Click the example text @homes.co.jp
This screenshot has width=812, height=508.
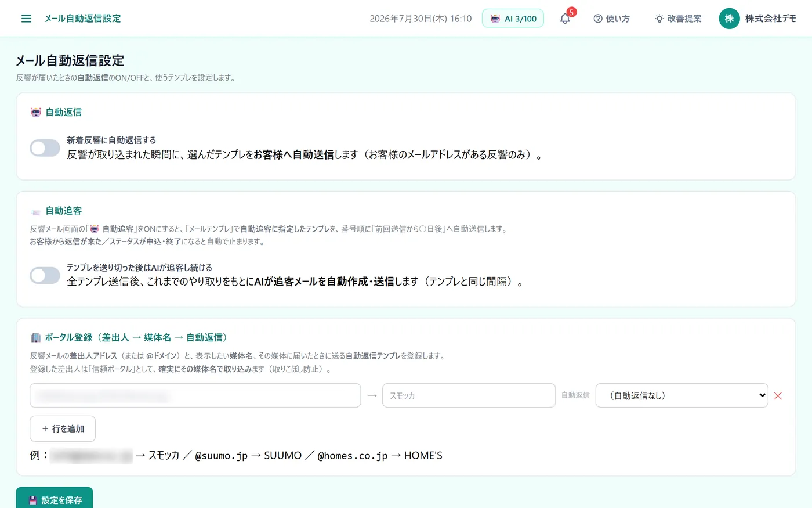point(353,456)
